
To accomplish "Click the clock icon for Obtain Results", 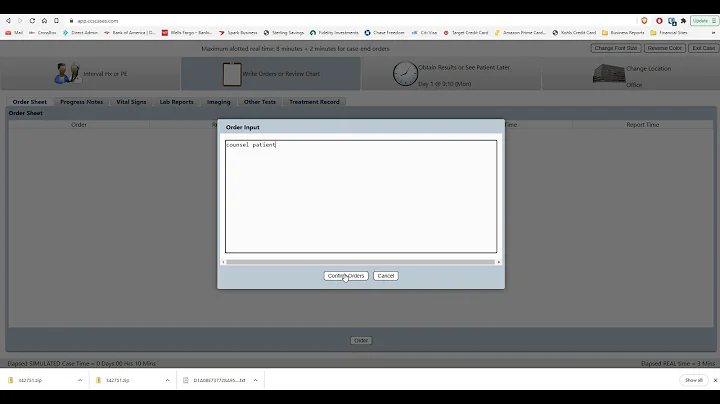I will point(405,73).
